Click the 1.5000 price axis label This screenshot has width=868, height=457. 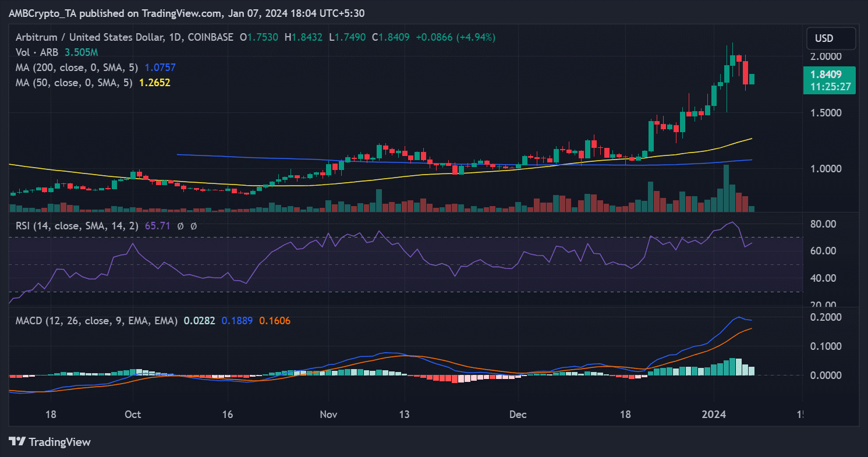[825, 112]
